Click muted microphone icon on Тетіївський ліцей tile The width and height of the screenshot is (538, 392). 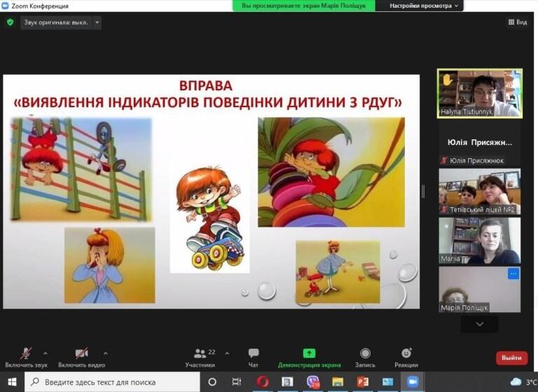[x=444, y=209]
